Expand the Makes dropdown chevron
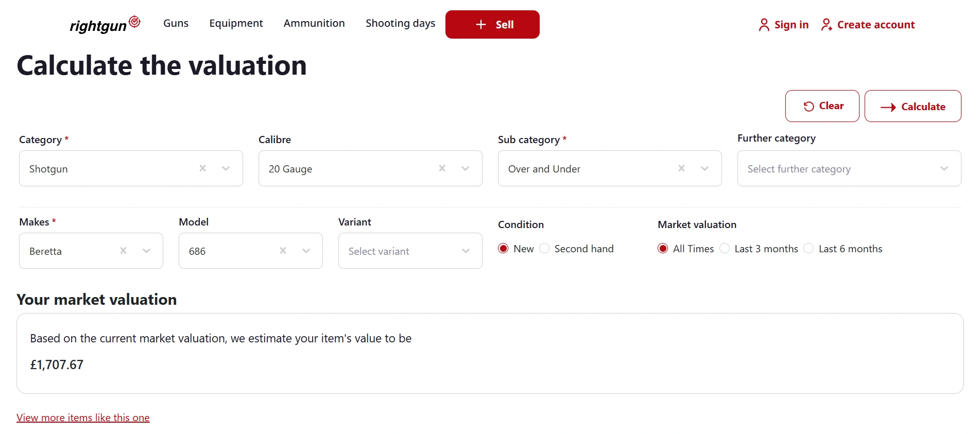The height and width of the screenshot is (434, 980). (146, 251)
